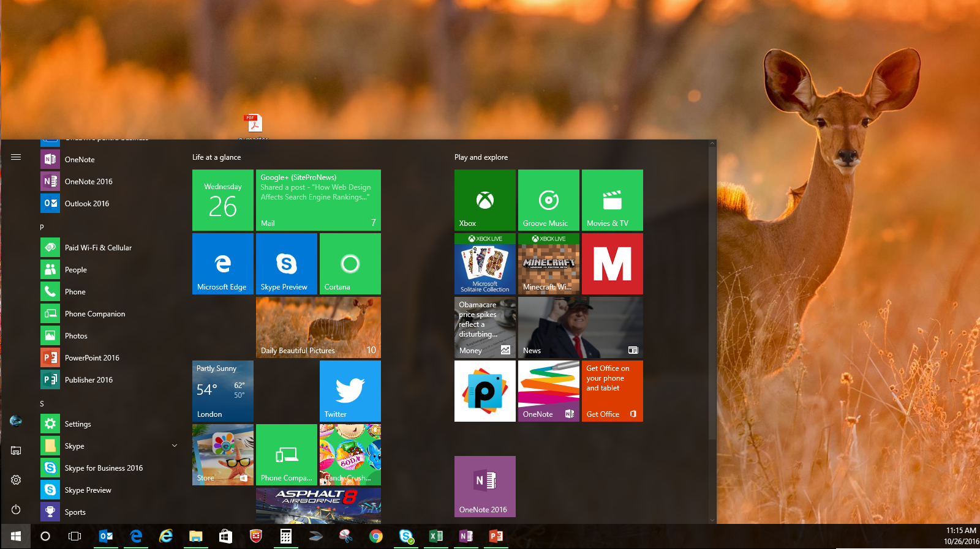Open Calculator from the taskbar
The width and height of the screenshot is (980, 549).
(x=286, y=536)
